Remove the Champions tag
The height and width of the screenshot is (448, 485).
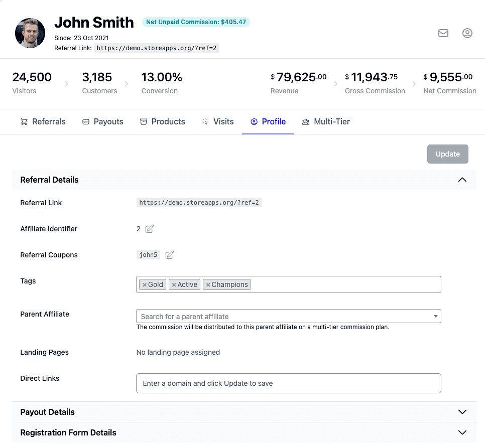pos(208,285)
